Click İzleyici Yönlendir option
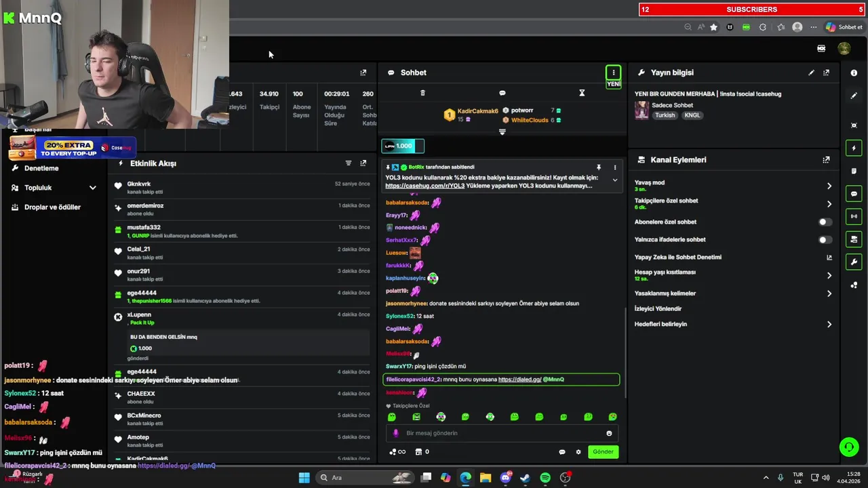 (658, 309)
